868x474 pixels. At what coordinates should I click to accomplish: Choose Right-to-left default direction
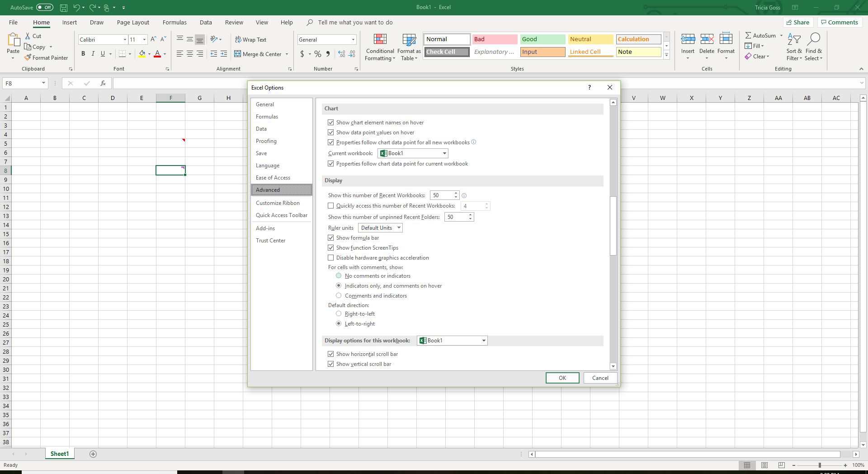click(339, 314)
